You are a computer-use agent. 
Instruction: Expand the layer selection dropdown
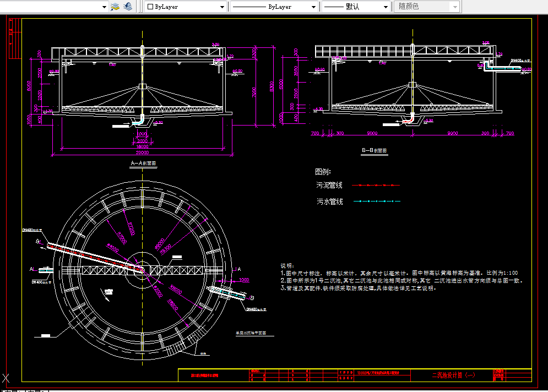(x=104, y=7)
